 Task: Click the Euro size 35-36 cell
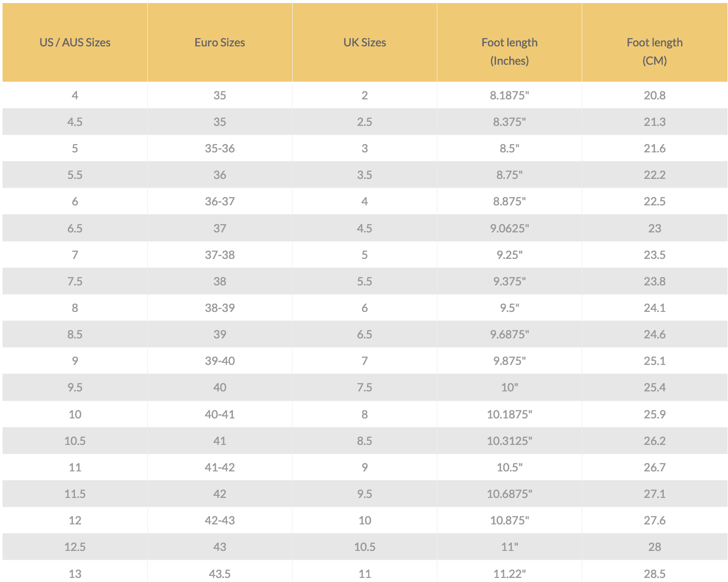point(220,148)
